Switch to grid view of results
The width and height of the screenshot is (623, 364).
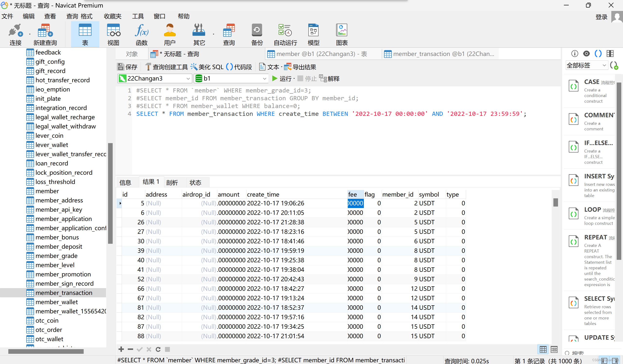(543, 349)
